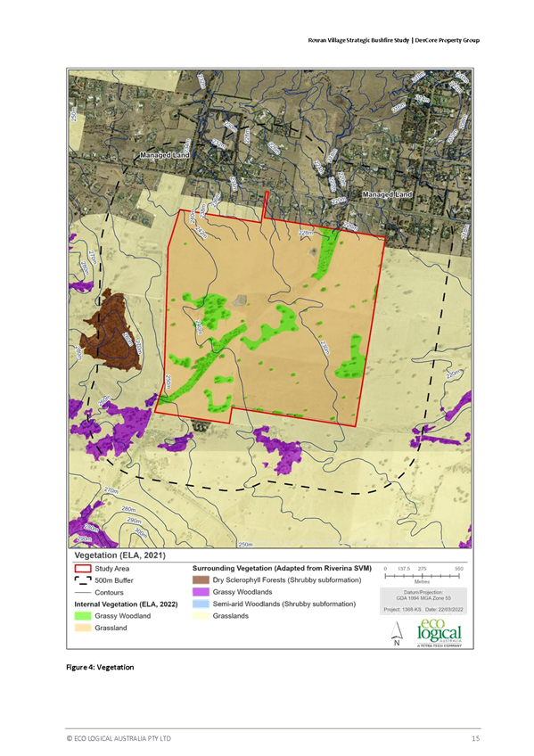Image resolution: width=534 pixels, height=756 pixels.
Task: Click the scale bar in the legend
Action: (423, 575)
